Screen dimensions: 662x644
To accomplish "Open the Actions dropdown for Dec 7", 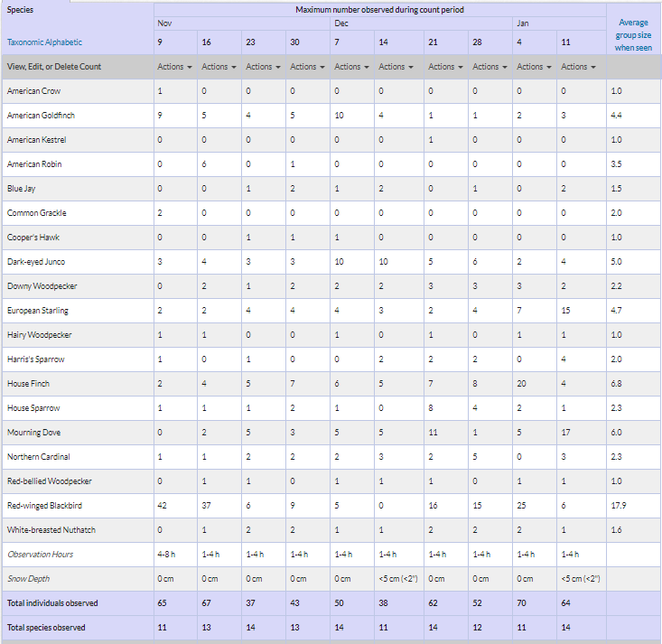I will pos(351,67).
